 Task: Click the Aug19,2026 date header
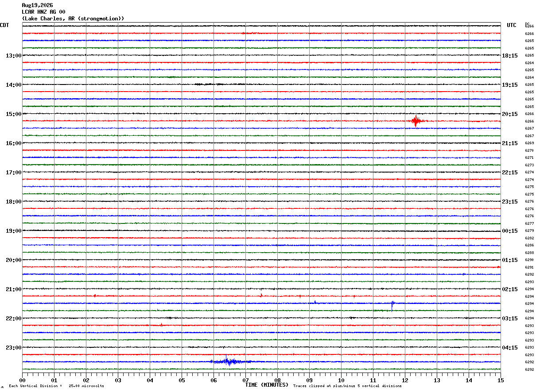pyautogui.click(x=37, y=5)
